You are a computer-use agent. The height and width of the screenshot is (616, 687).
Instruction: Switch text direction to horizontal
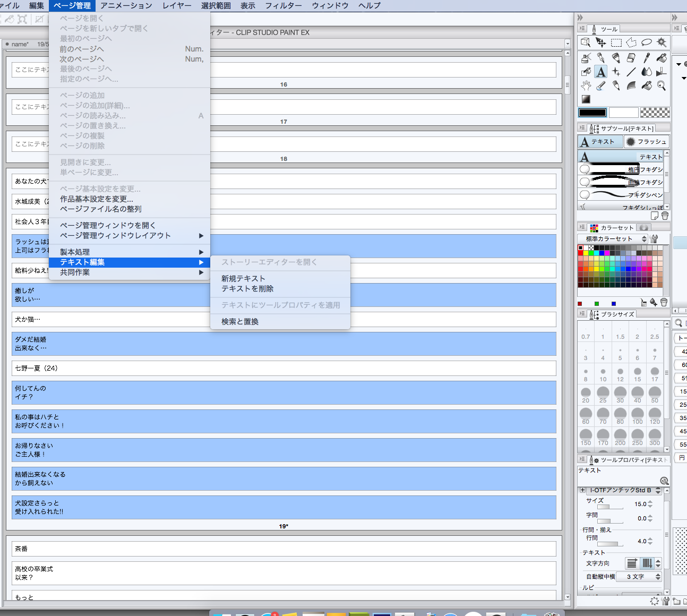632,563
